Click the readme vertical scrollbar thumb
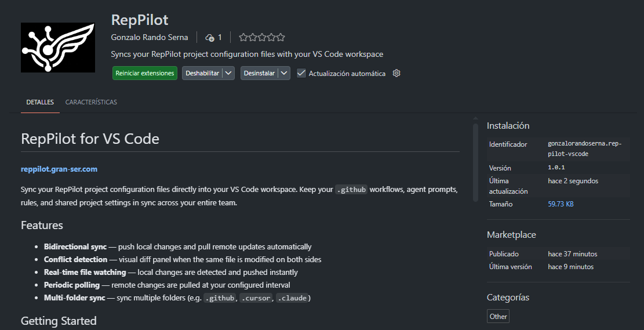Viewport: 644px width, 330px height. pos(475,162)
